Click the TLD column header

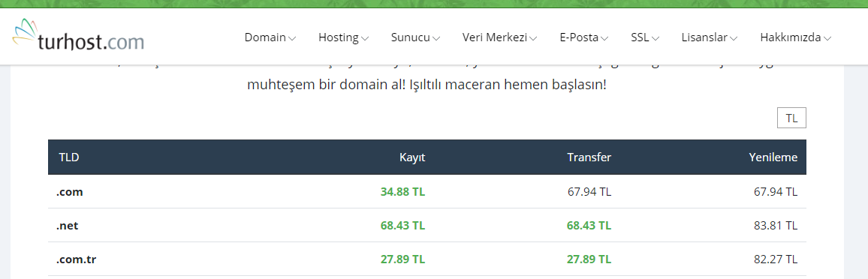click(x=69, y=157)
